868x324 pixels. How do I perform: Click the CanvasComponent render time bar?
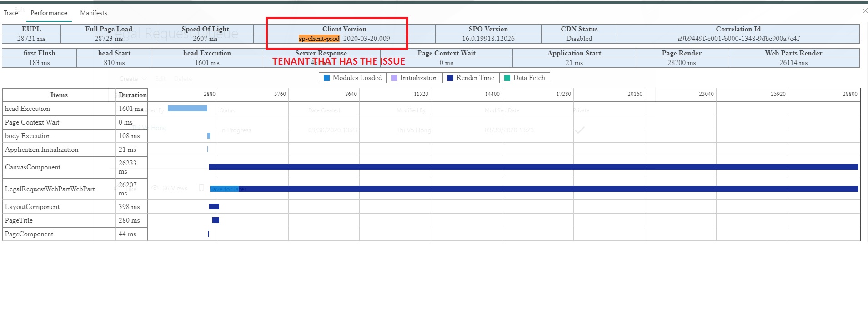coord(534,167)
